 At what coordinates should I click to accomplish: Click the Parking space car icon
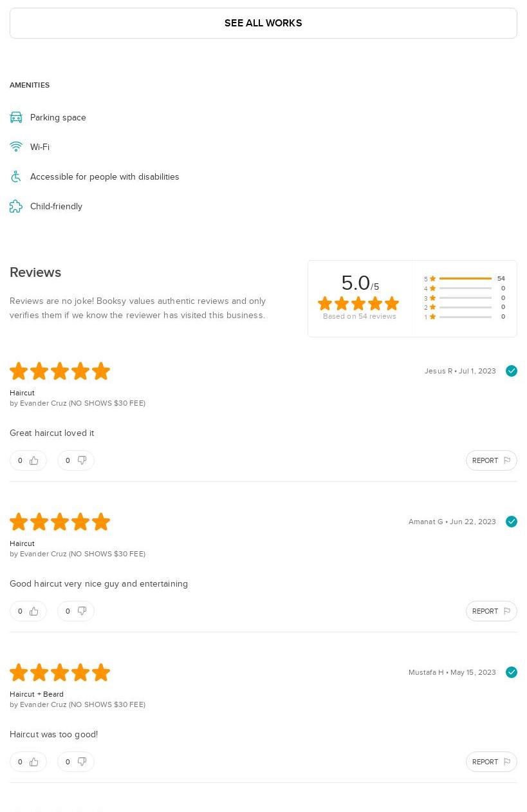coord(16,117)
